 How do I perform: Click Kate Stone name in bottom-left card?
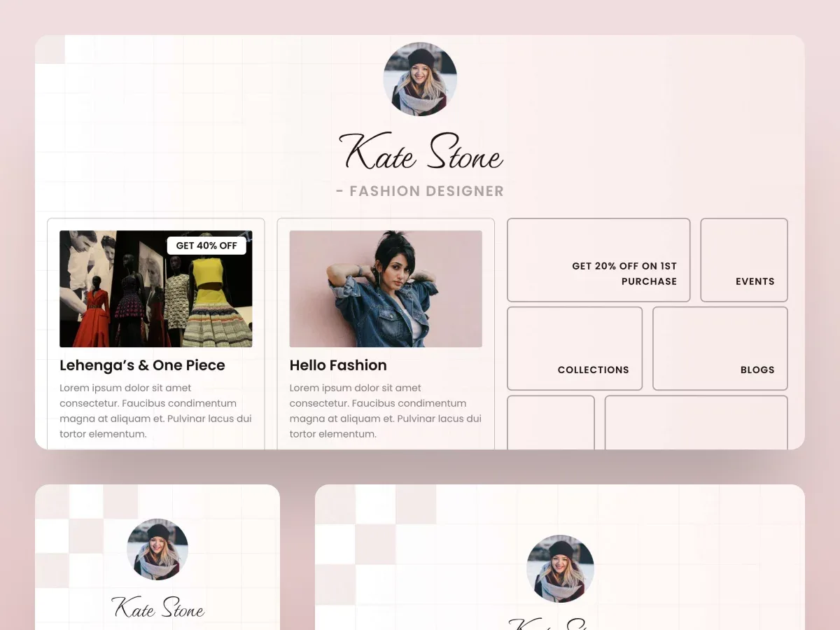point(158,608)
